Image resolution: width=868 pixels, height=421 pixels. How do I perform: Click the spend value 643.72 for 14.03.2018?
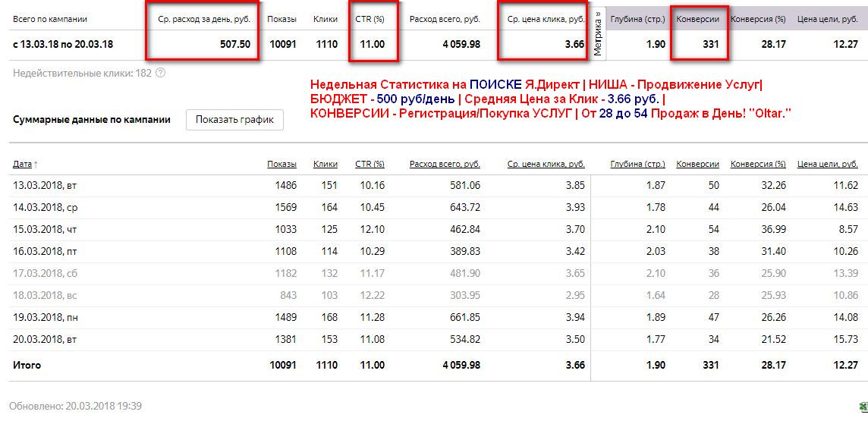click(464, 207)
